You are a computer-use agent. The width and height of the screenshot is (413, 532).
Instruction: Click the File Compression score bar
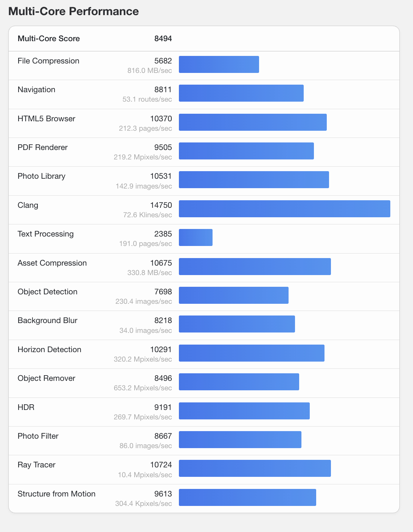[x=219, y=65]
